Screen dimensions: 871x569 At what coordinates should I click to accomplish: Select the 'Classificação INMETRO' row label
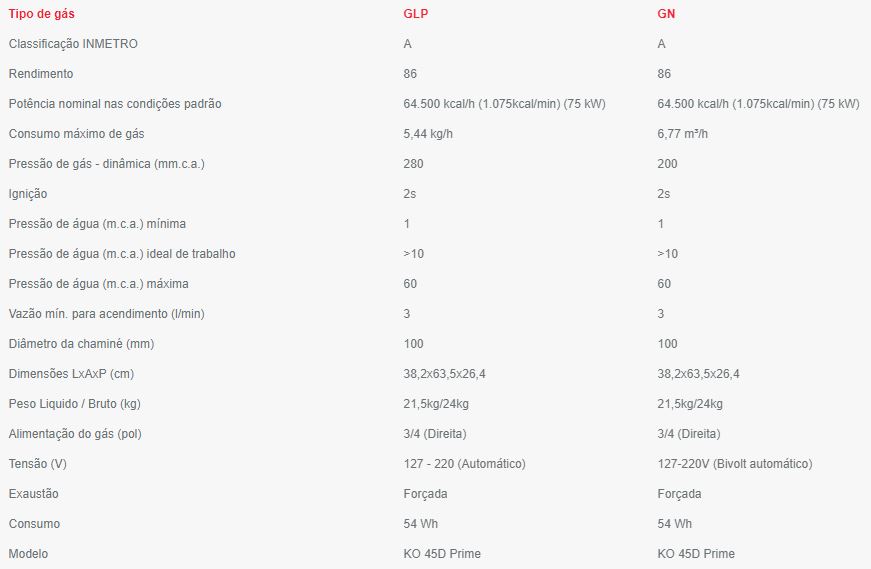click(73, 44)
